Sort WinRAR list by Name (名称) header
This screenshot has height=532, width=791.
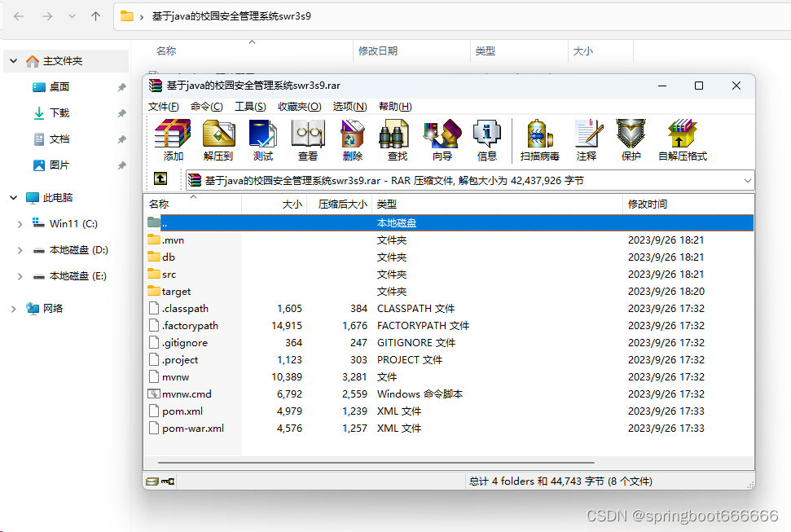193,204
